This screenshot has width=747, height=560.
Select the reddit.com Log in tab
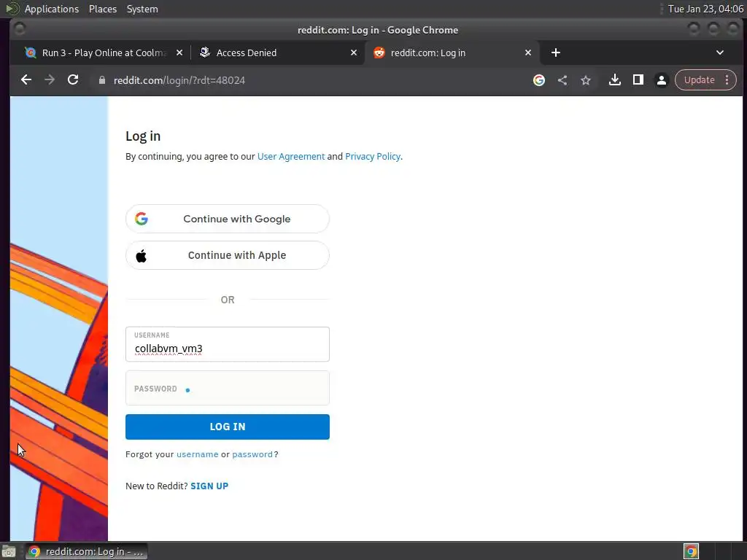point(452,52)
